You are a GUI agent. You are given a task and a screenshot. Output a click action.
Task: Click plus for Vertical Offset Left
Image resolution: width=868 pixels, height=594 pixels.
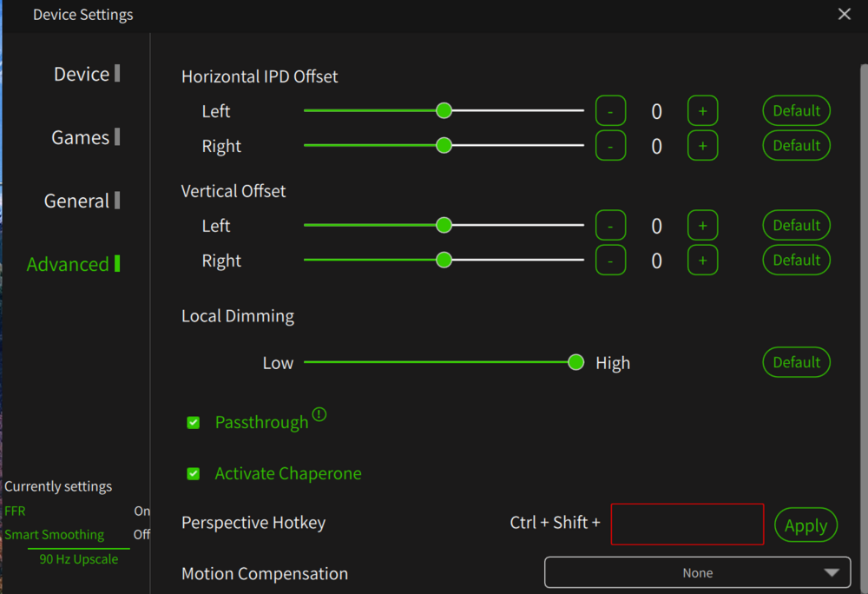pos(702,226)
